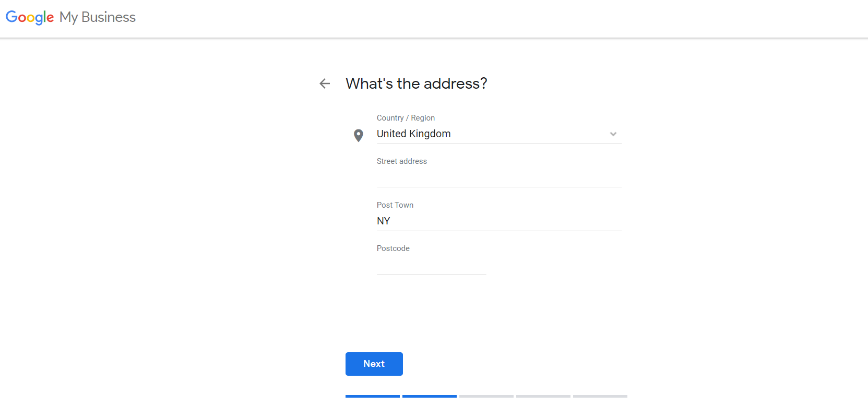Click the second blue progress step bar
Image resolution: width=868 pixels, height=418 pixels.
[430, 397]
